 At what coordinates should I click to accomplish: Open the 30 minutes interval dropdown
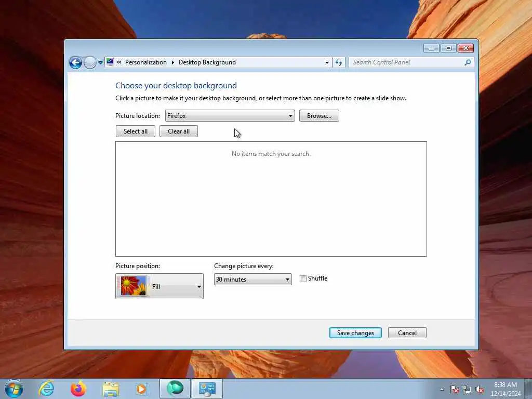[253, 279]
